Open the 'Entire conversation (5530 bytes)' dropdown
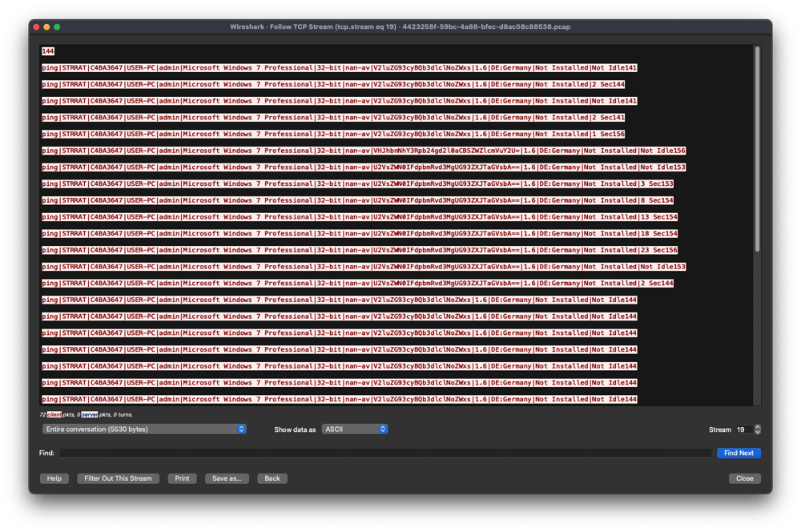 click(144, 429)
